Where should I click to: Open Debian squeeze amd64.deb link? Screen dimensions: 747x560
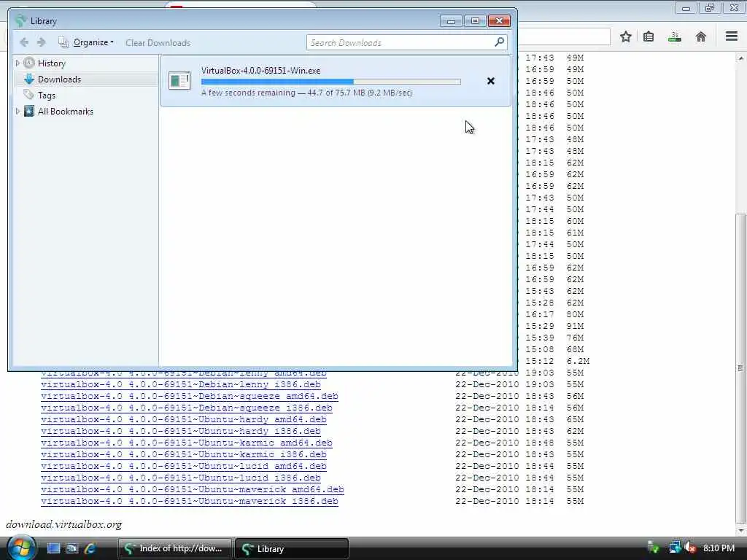click(x=189, y=396)
